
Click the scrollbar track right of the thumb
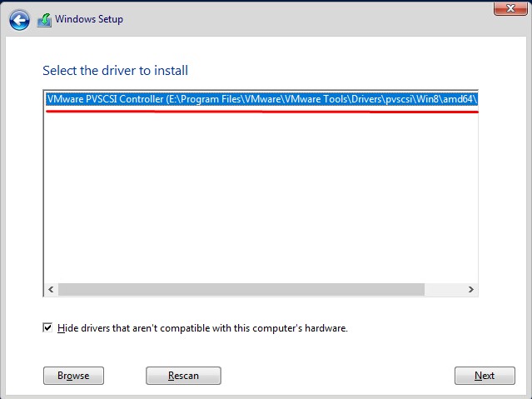pyautogui.click(x=444, y=289)
